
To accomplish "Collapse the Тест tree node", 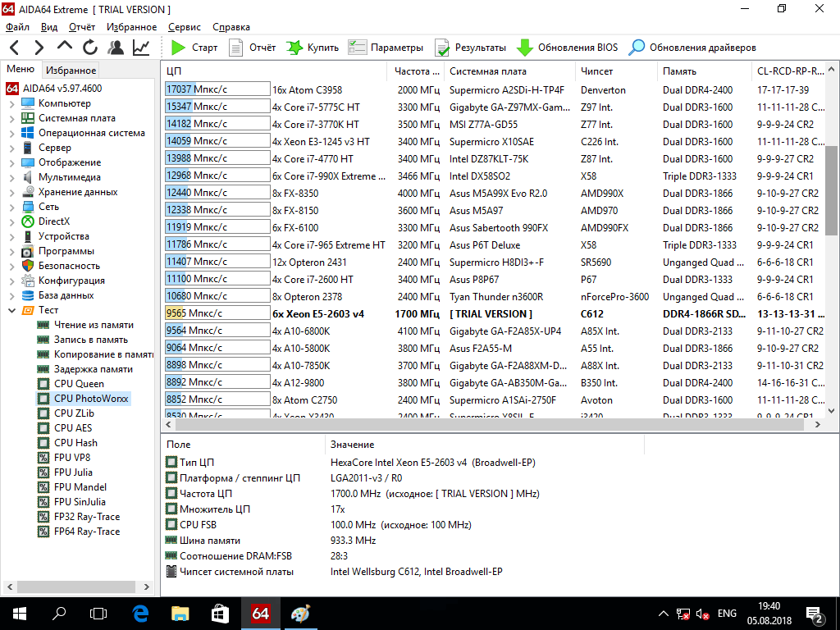I will tap(11, 310).
